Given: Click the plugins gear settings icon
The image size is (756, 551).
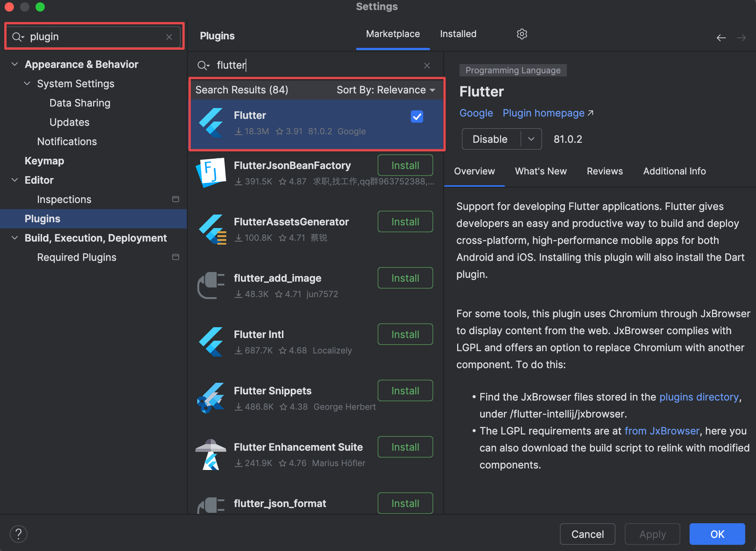Looking at the screenshot, I should (x=522, y=34).
